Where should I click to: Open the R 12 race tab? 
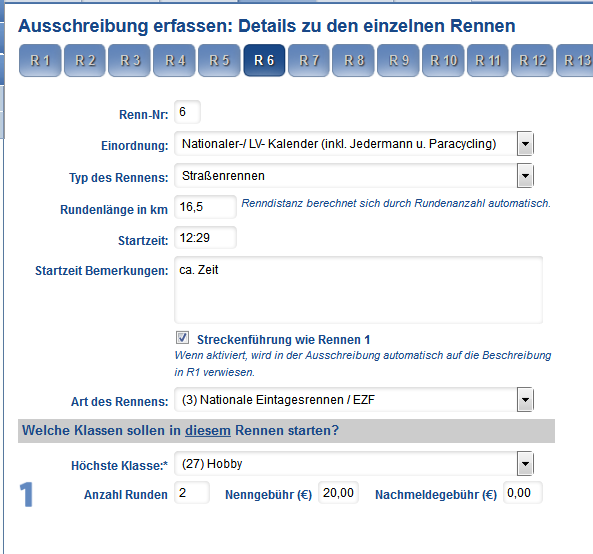tap(532, 61)
